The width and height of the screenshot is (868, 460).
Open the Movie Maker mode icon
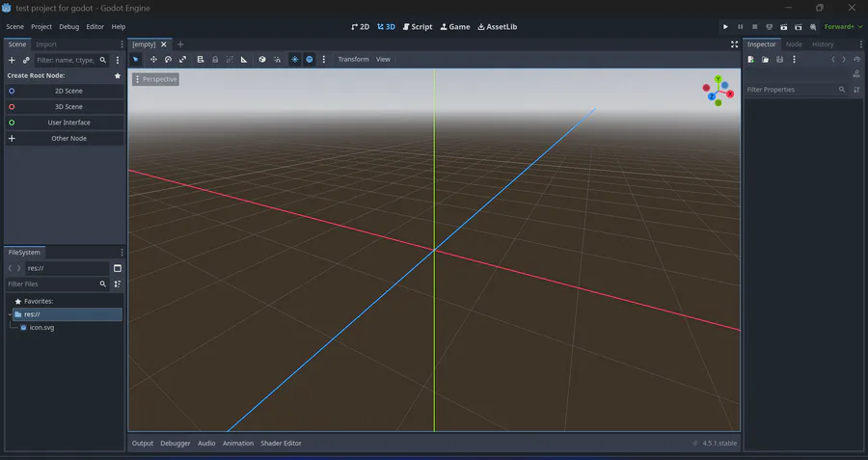tap(813, 27)
